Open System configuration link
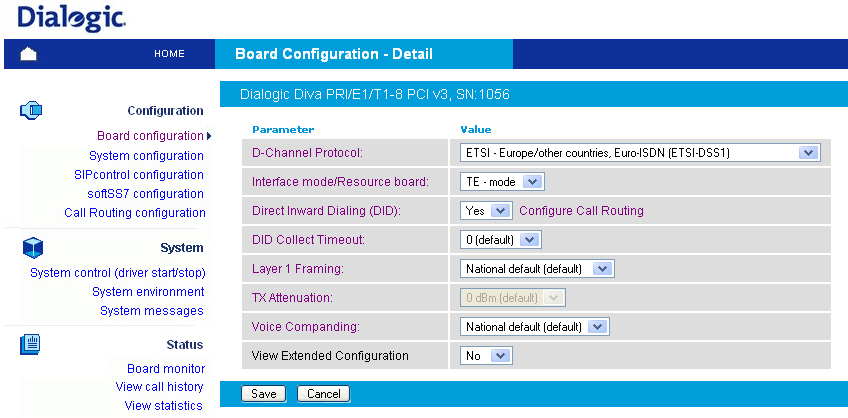This screenshot has width=848, height=418. pyautogui.click(x=146, y=156)
